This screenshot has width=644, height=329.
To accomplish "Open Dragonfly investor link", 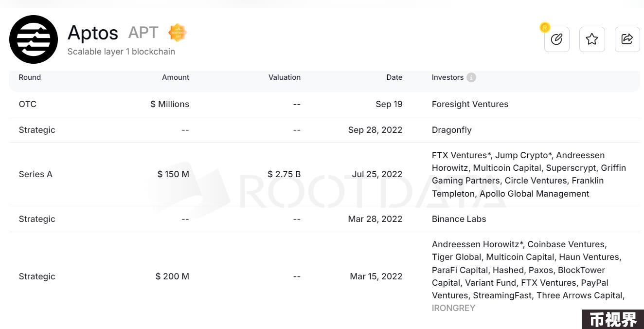I will [x=451, y=130].
